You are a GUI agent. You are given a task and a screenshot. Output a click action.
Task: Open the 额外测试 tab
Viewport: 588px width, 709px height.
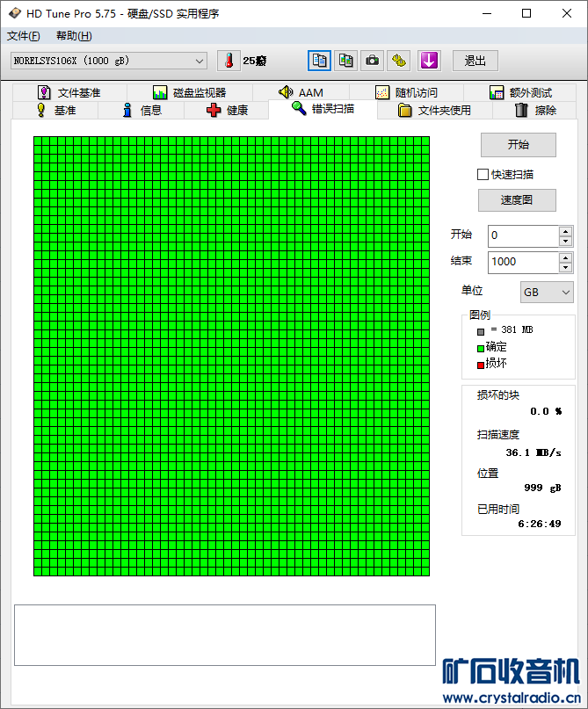[520, 93]
